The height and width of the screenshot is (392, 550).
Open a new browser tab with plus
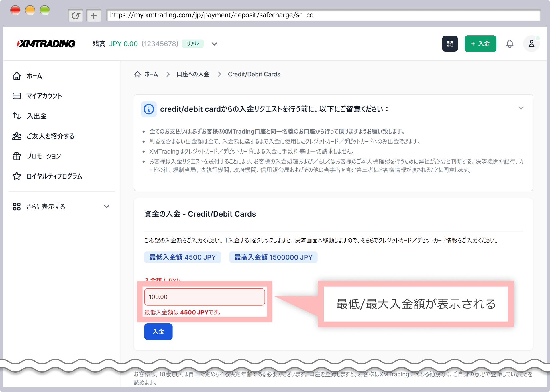pos(94,15)
